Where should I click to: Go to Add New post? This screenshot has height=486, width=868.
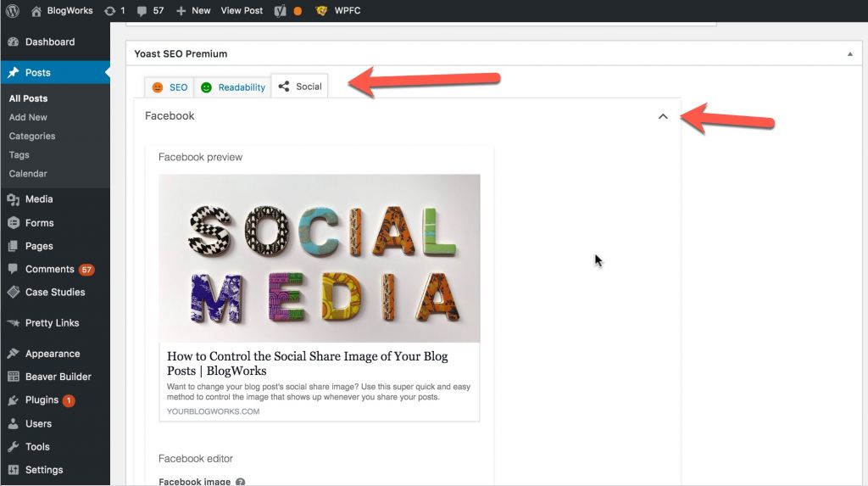click(28, 117)
